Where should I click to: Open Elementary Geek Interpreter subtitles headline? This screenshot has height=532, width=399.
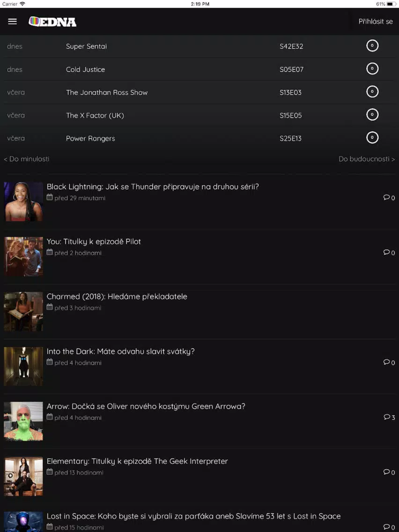tap(137, 462)
